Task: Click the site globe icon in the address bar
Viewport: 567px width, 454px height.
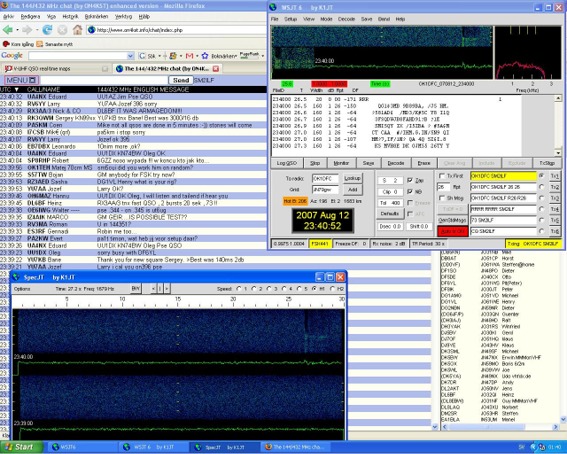Action: [x=91, y=30]
